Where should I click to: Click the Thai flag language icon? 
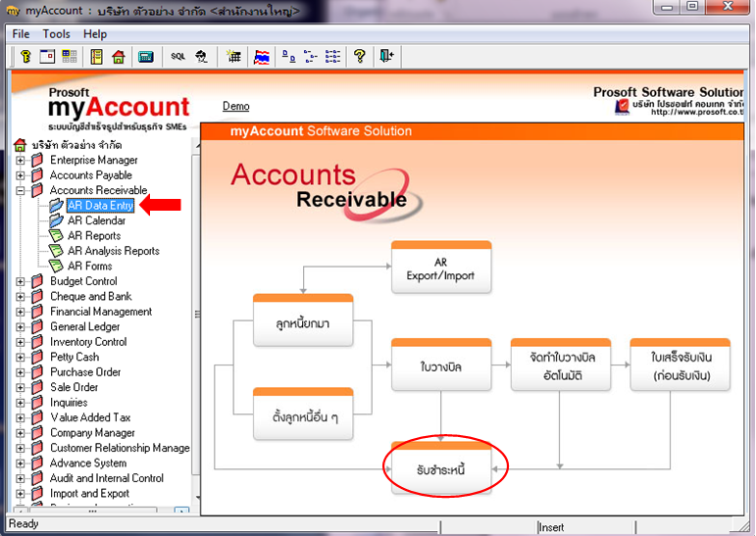[x=262, y=57]
